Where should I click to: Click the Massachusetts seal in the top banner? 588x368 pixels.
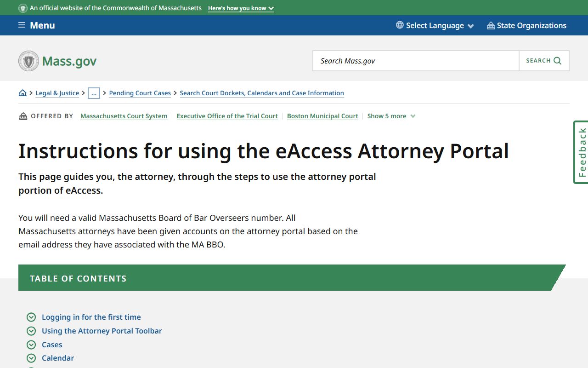click(x=23, y=8)
